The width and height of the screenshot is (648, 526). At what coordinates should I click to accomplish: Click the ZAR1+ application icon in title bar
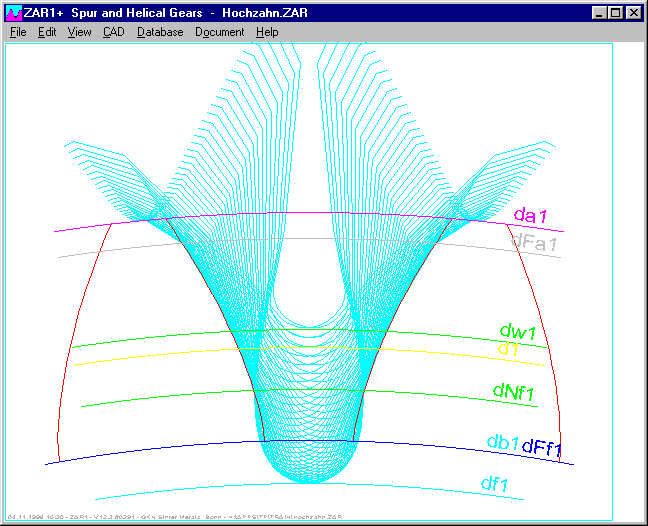(13, 13)
